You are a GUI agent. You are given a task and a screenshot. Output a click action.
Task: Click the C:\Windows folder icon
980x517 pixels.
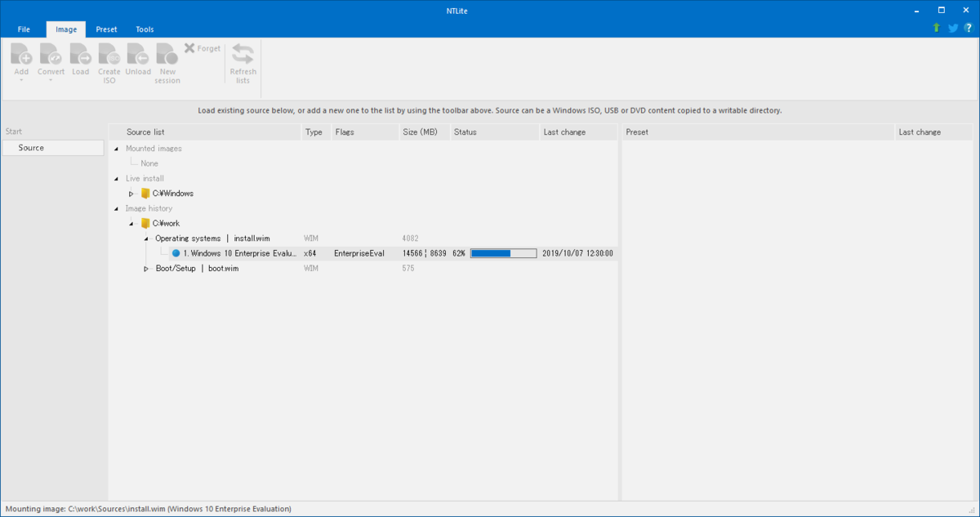145,194
